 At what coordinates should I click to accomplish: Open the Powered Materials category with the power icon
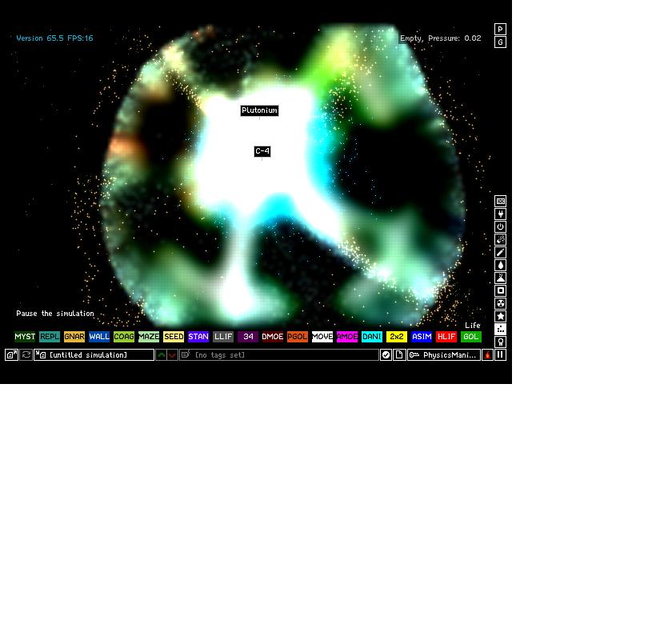pos(500,226)
